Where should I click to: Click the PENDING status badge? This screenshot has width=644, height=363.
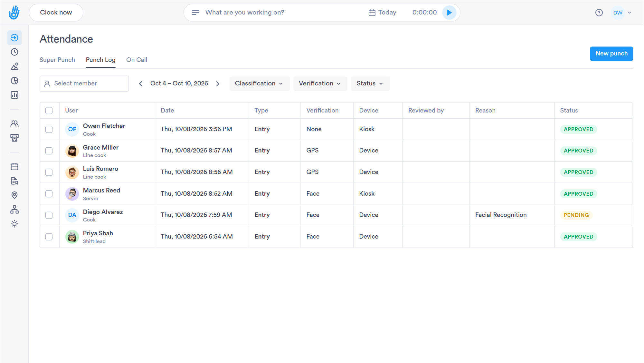pyautogui.click(x=576, y=215)
